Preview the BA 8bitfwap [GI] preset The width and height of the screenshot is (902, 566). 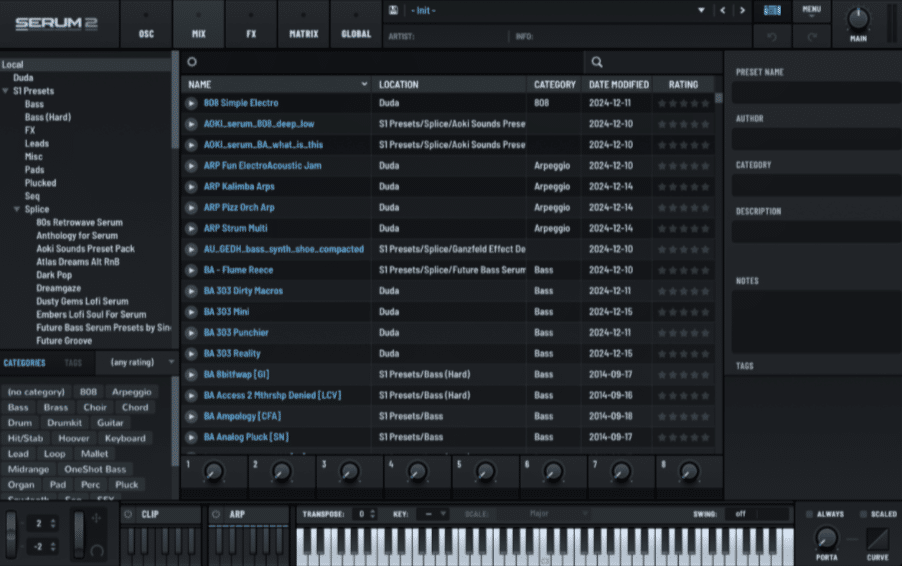(191, 375)
